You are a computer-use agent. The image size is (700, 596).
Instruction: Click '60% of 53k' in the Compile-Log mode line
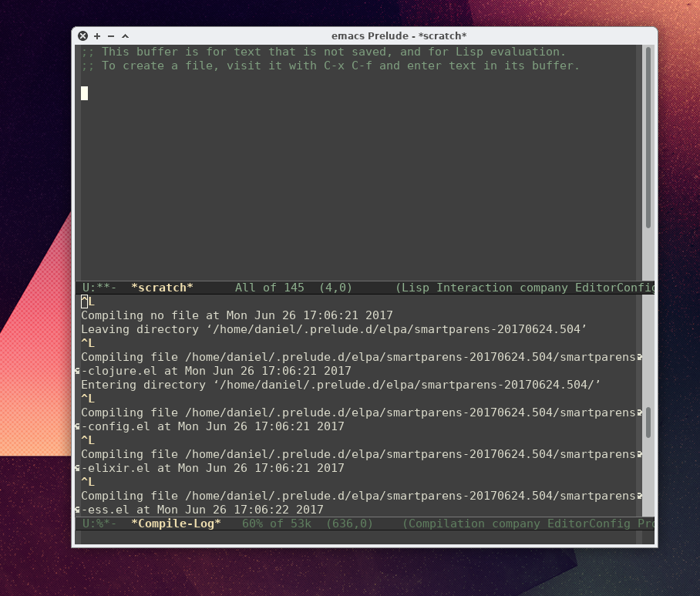click(276, 524)
